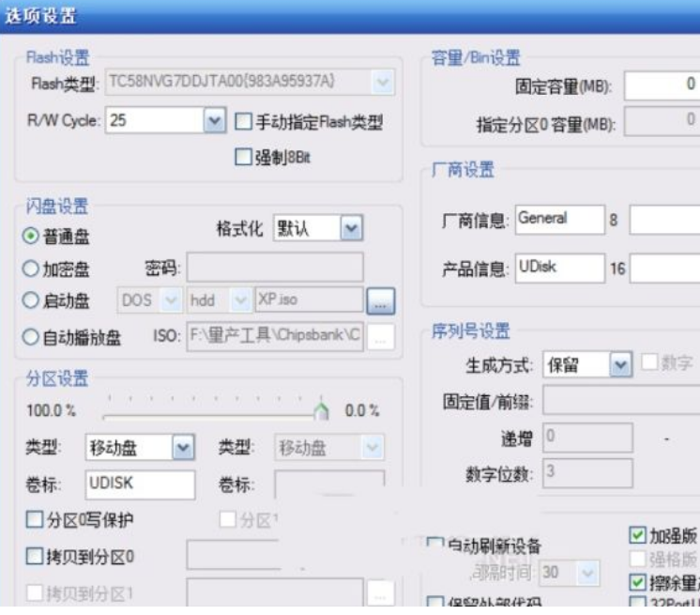Focus the 产品信息 UDisk input field
The height and width of the screenshot is (615, 700).
(x=559, y=268)
